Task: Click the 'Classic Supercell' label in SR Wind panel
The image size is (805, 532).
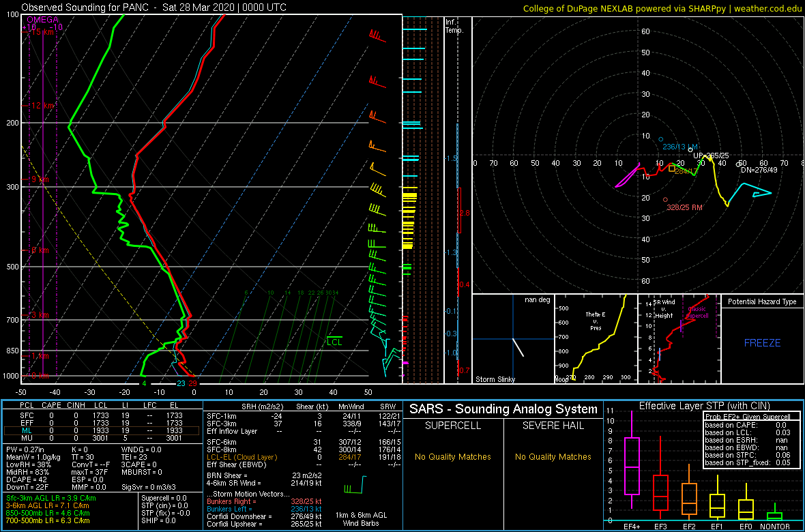Action: tap(698, 313)
